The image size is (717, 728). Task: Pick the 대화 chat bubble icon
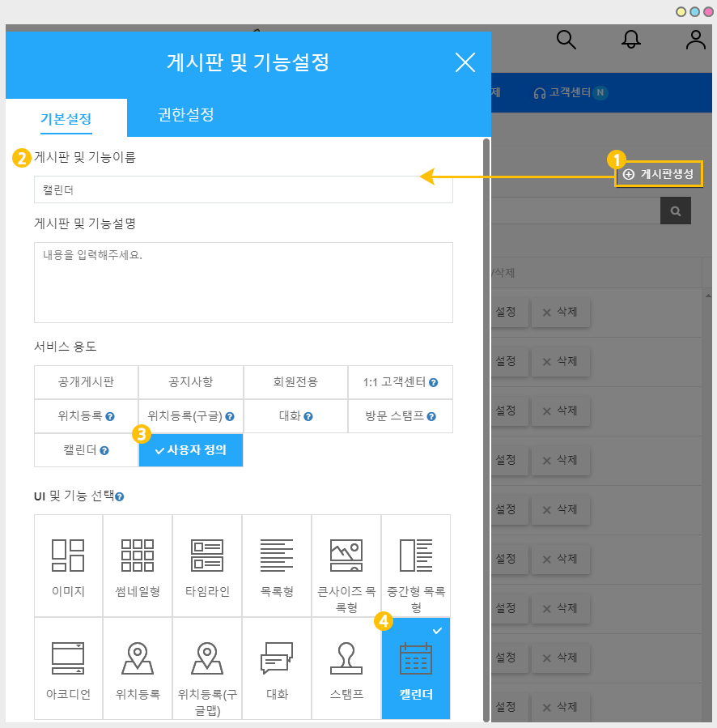[x=277, y=659]
